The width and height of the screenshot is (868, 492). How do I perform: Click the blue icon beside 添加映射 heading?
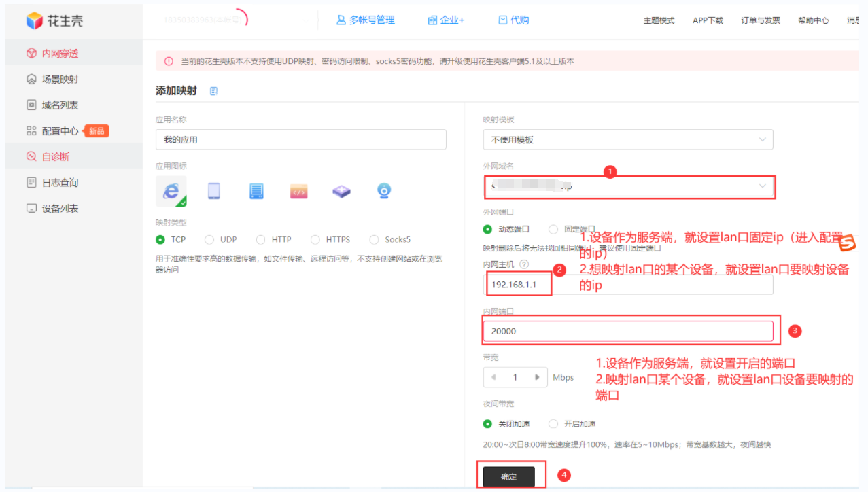[x=213, y=90]
